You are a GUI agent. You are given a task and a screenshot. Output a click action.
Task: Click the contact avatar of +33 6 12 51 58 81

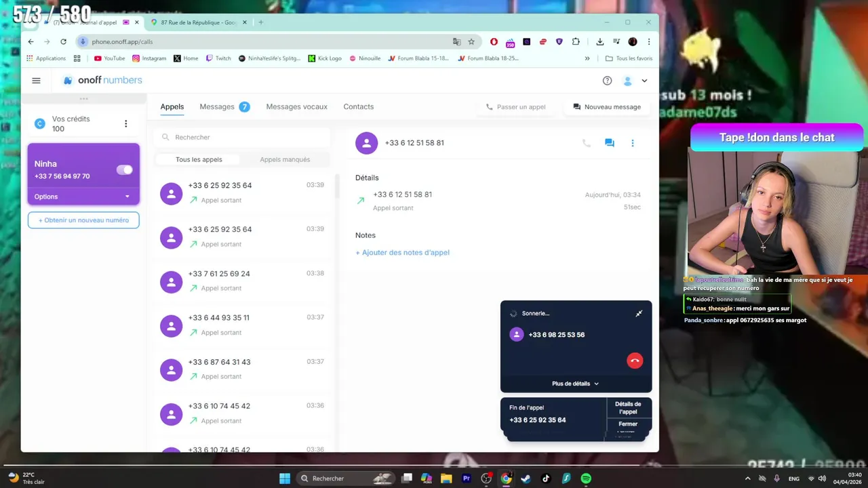pos(366,143)
